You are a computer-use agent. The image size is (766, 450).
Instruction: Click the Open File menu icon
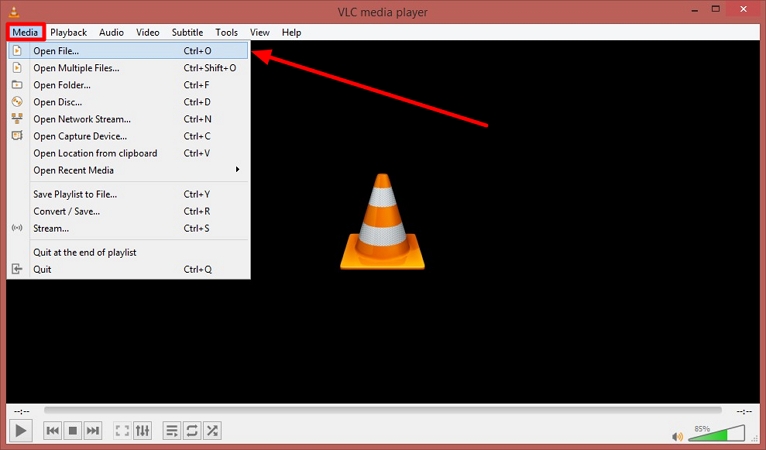click(x=17, y=50)
